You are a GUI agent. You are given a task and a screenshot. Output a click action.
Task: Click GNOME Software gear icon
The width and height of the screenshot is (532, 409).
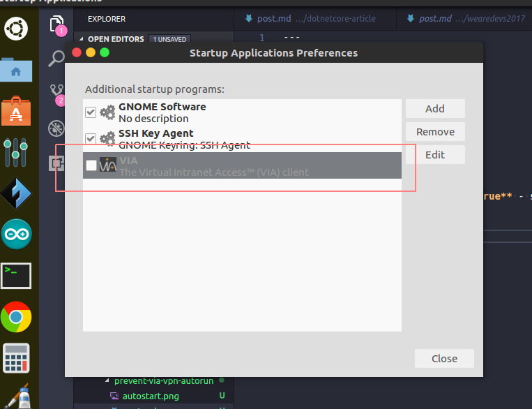(x=108, y=112)
